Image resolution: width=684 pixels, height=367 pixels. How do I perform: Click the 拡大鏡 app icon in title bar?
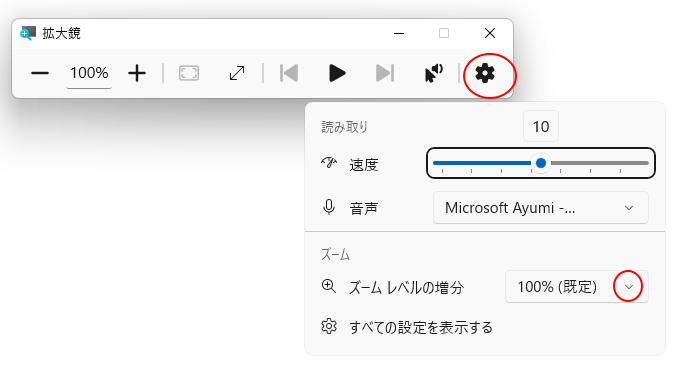pyautogui.click(x=28, y=33)
